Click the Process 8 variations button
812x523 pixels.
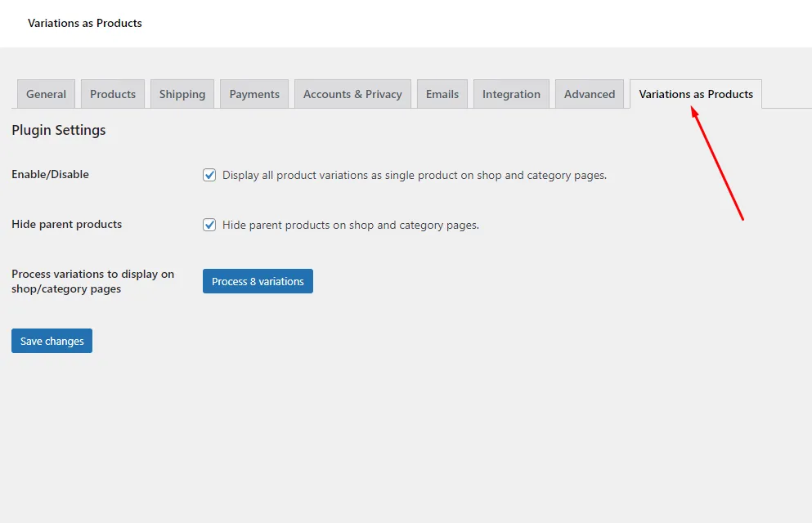pos(258,281)
